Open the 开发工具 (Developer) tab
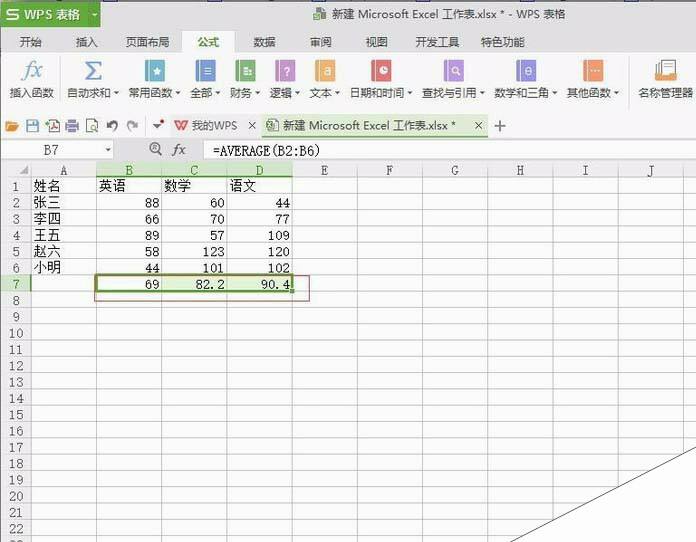Screen dimensions: 696x542 (x=437, y=42)
